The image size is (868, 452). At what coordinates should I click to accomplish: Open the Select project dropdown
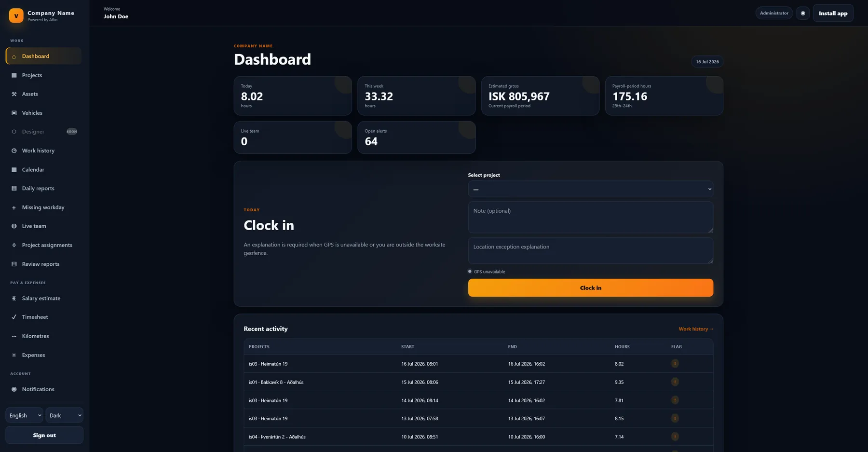pos(590,189)
